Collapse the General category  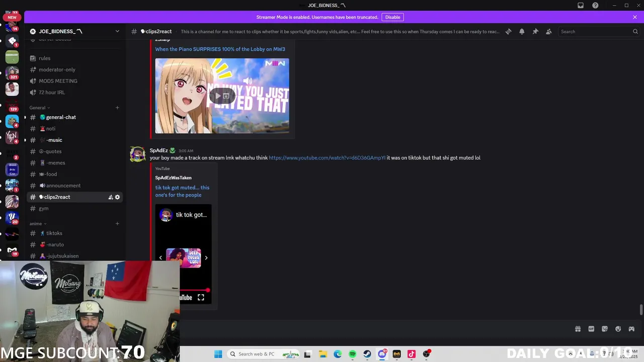40,108
